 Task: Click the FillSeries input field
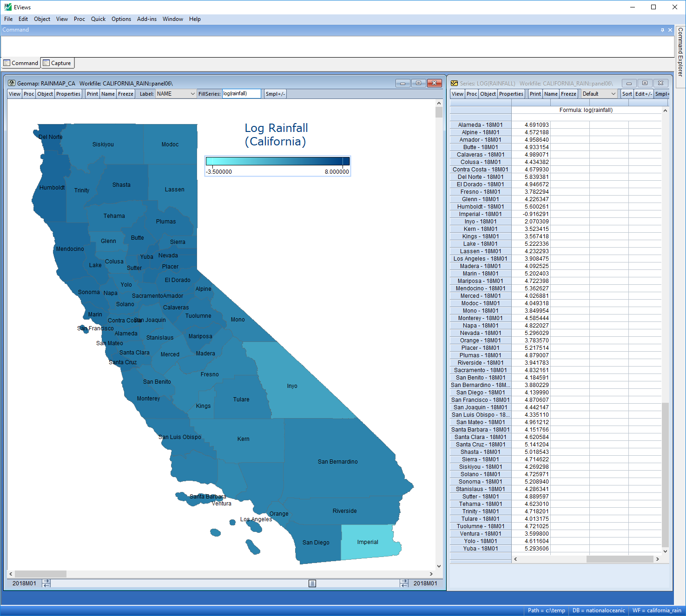pos(241,94)
